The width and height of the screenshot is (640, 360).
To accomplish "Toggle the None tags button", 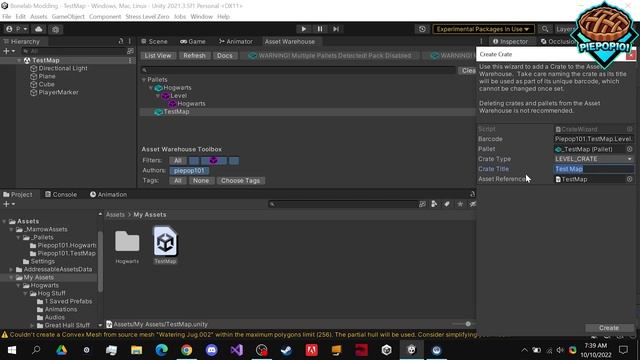I will coord(201,180).
